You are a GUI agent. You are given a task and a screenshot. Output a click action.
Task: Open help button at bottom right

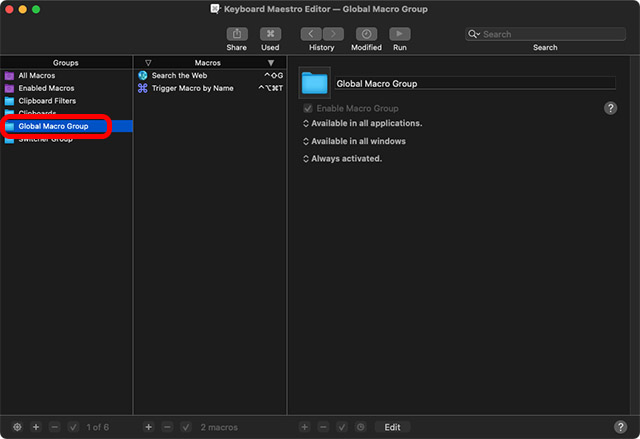(620, 427)
